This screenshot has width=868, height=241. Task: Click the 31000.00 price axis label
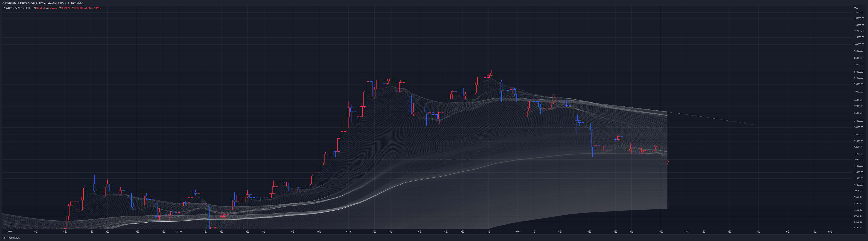(858, 121)
